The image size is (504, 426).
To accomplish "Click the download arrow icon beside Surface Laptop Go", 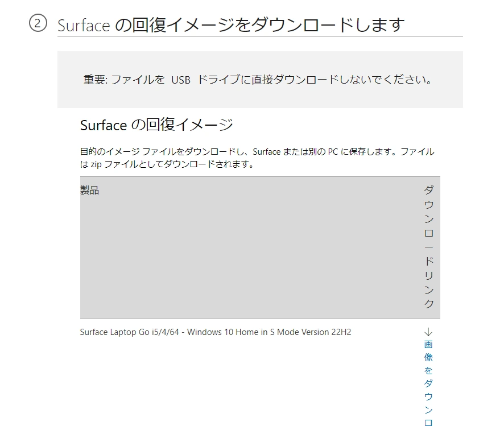I will pos(428,332).
